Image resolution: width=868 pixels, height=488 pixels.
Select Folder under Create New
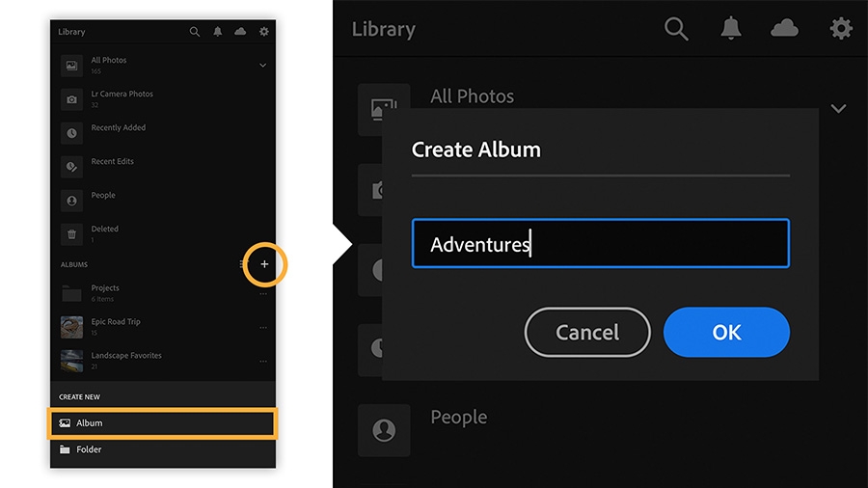pyautogui.click(x=89, y=449)
